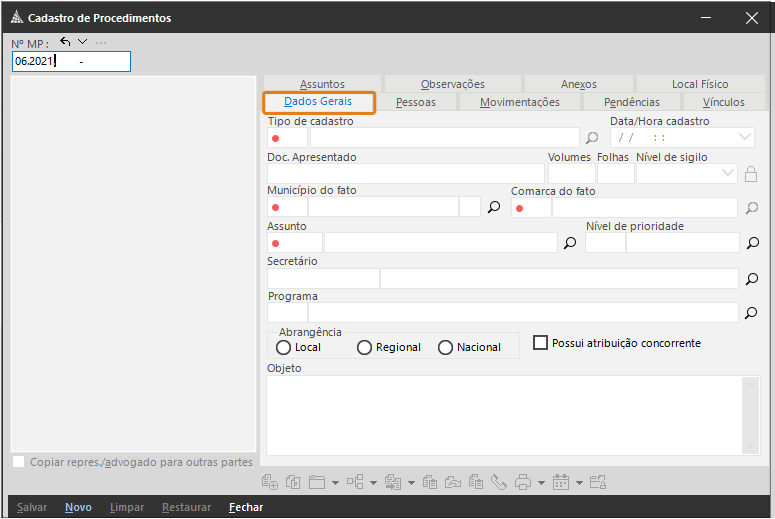
Task: Click the Restaurar button
Action: coord(186,507)
